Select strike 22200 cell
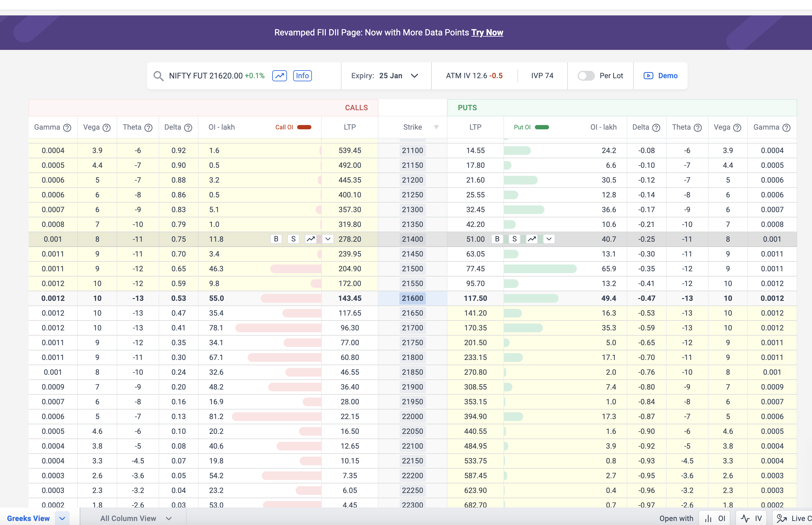Viewport: 812px width, 525px height. click(413, 475)
